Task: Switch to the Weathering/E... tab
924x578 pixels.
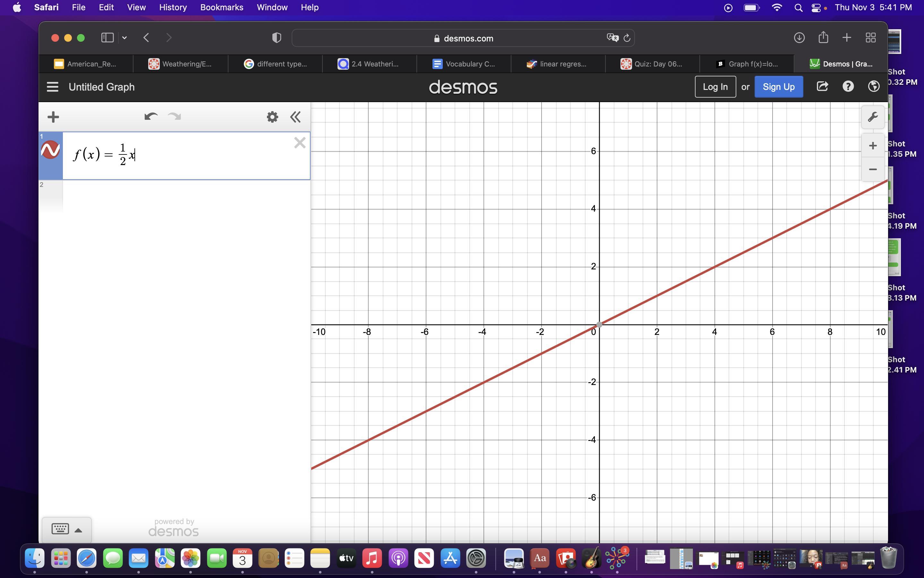Action: (180, 64)
